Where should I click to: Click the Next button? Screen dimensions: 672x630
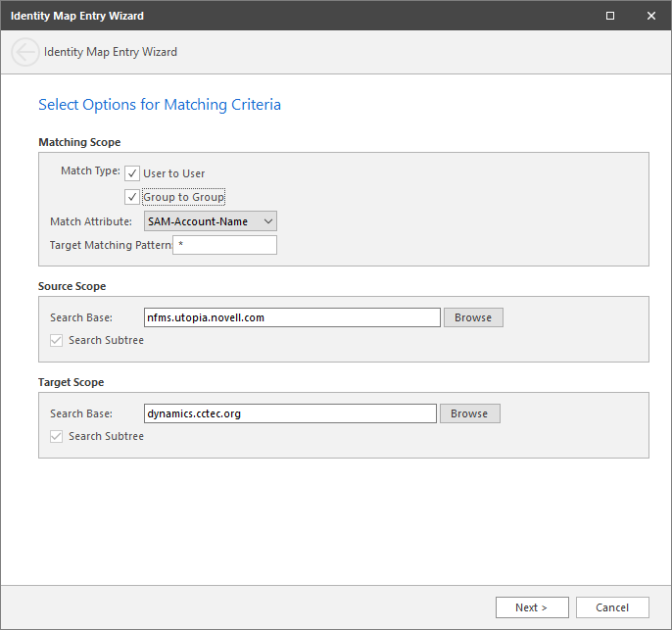(x=532, y=607)
